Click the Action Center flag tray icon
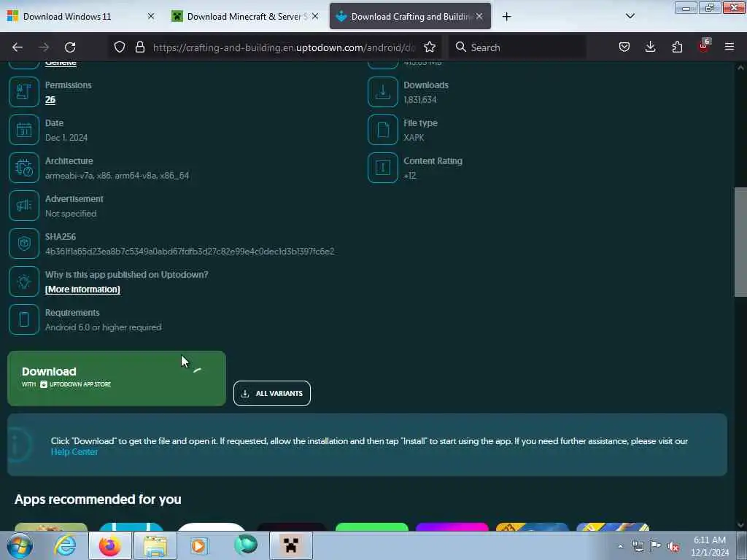This screenshot has height=560, width=747. [656, 547]
